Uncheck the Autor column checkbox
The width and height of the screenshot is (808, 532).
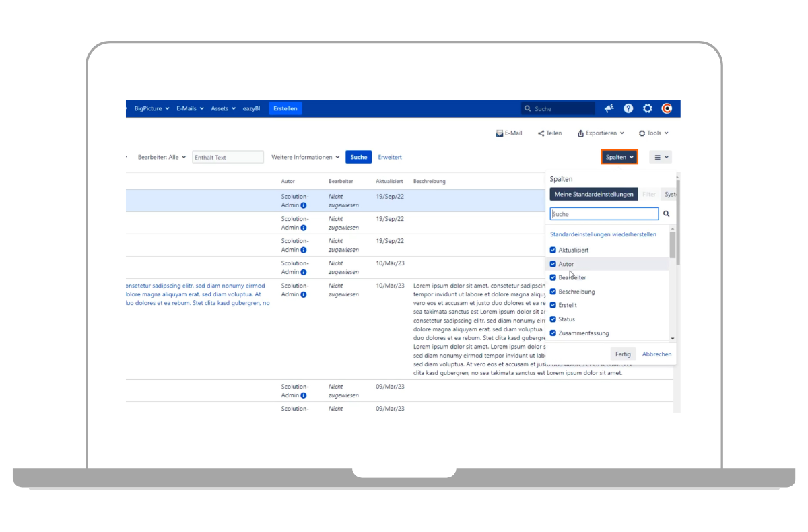[553, 264]
